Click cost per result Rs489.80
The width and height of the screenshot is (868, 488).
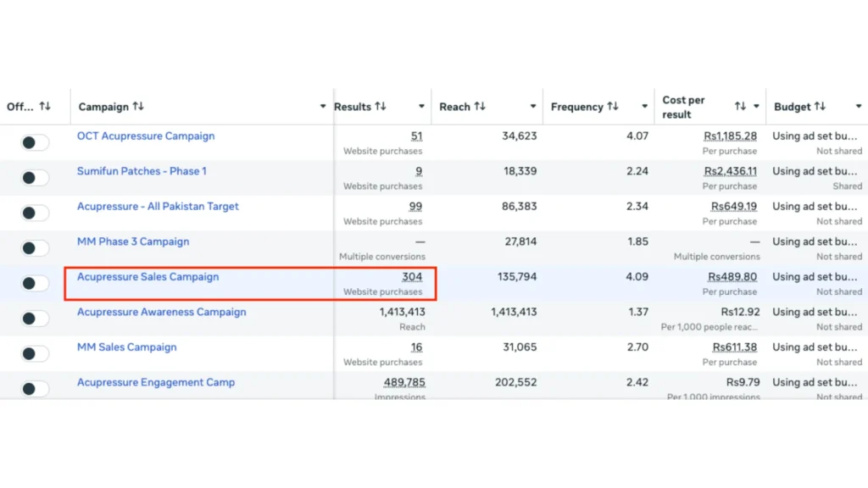tap(732, 277)
